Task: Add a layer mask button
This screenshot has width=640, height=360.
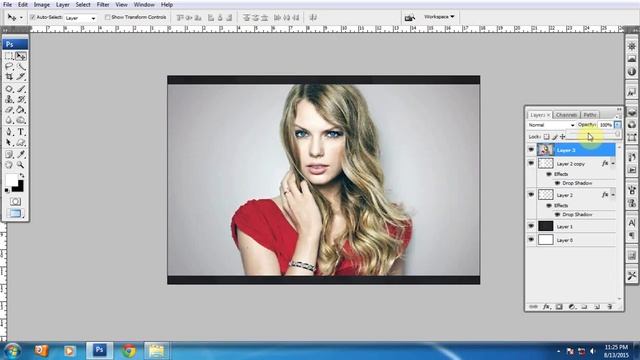Action: tap(559, 307)
